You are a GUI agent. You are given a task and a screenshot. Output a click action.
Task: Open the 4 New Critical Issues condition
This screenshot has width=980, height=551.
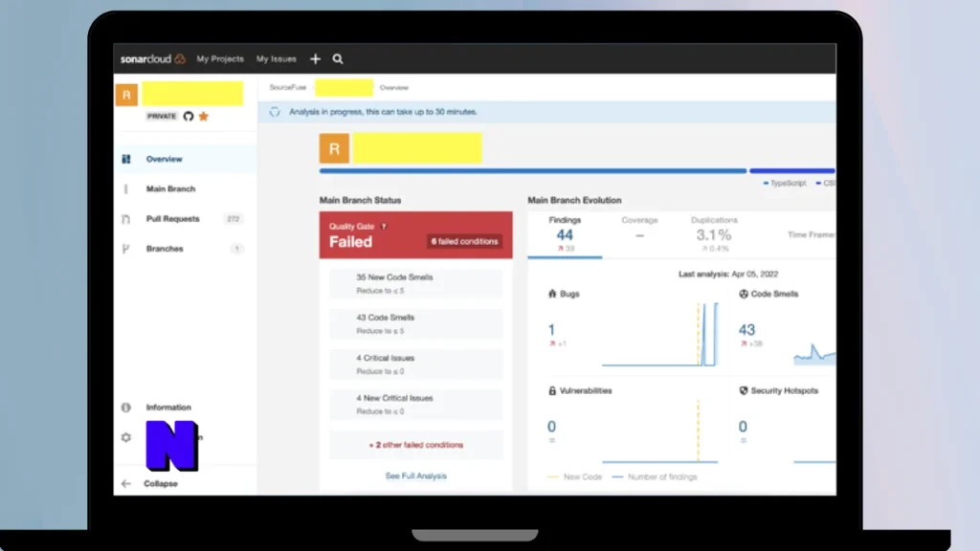[x=415, y=405]
